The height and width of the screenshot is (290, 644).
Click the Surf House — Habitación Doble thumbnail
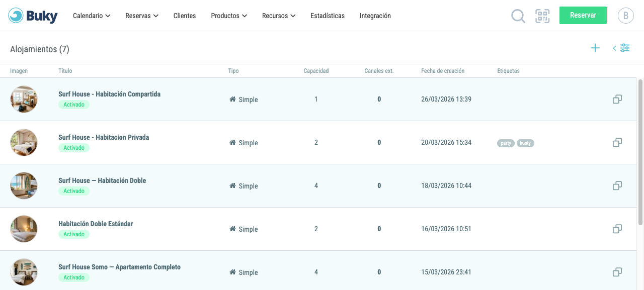click(24, 186)
